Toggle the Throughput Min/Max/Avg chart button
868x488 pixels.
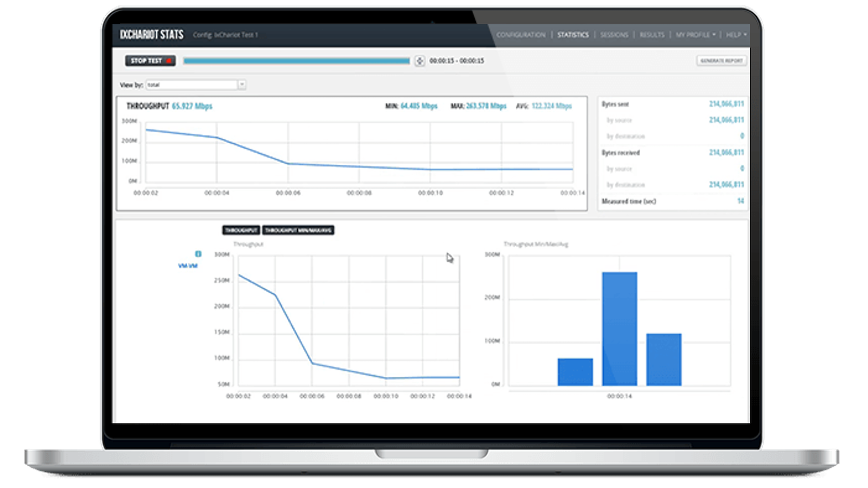298,230
